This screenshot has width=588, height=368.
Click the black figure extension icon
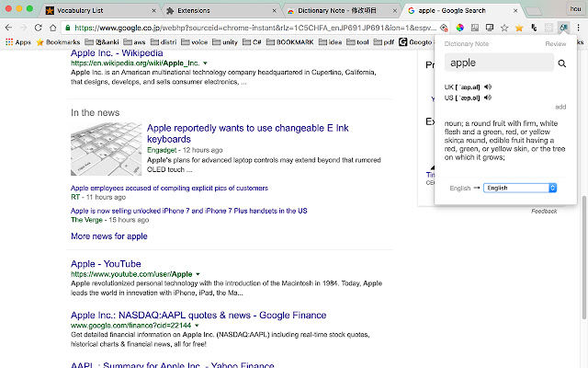point(534,28)
